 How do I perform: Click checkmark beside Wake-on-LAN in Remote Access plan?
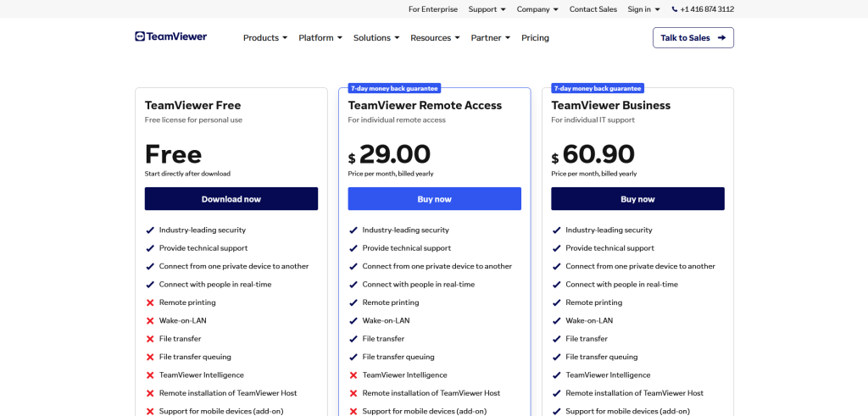[353, 321]
